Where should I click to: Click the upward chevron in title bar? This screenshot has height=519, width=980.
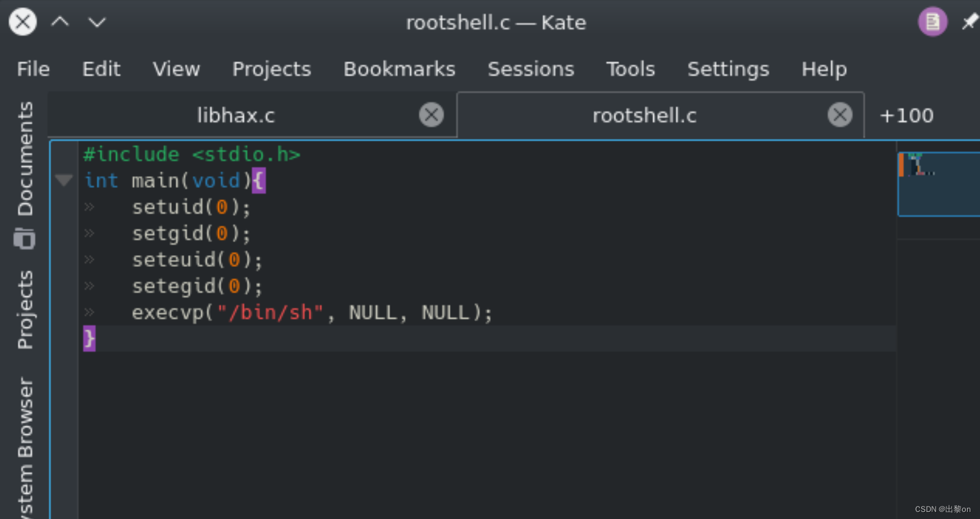pos(60,22)
